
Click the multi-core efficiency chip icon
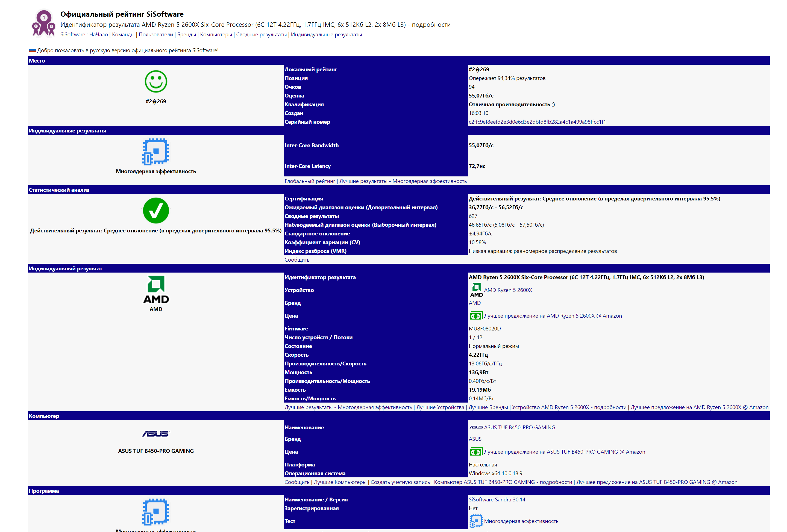coord(155,152)
